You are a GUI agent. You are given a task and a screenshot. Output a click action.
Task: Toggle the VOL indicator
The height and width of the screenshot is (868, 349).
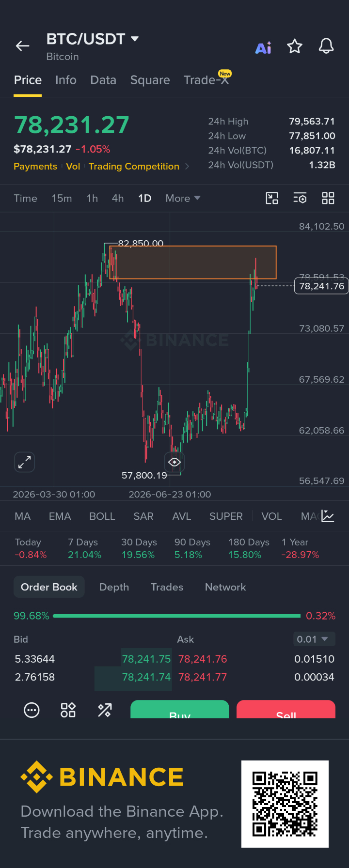pos(271,516)
